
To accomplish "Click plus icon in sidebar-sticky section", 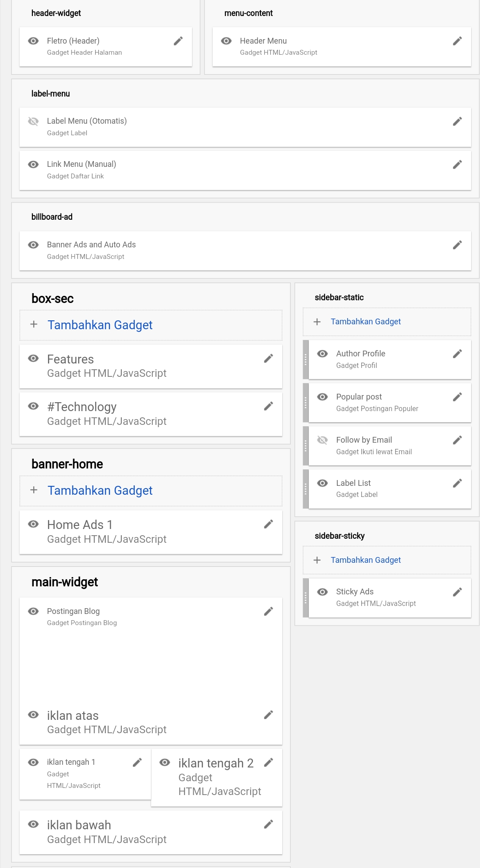I will pos(317,560).
